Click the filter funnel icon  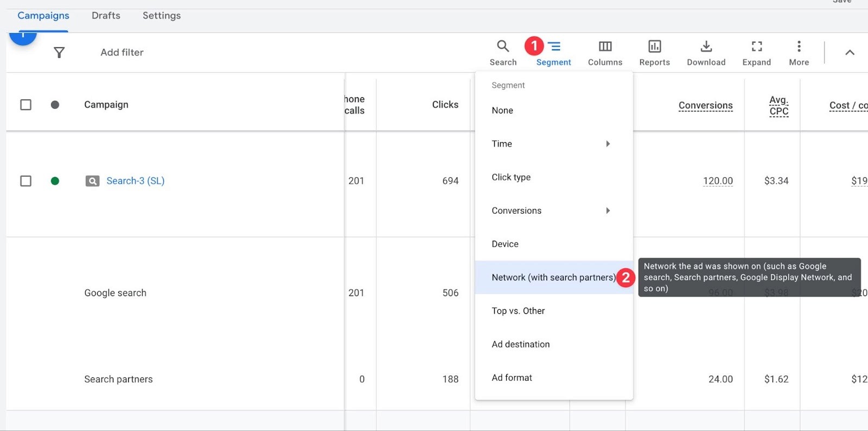(59, 53)
